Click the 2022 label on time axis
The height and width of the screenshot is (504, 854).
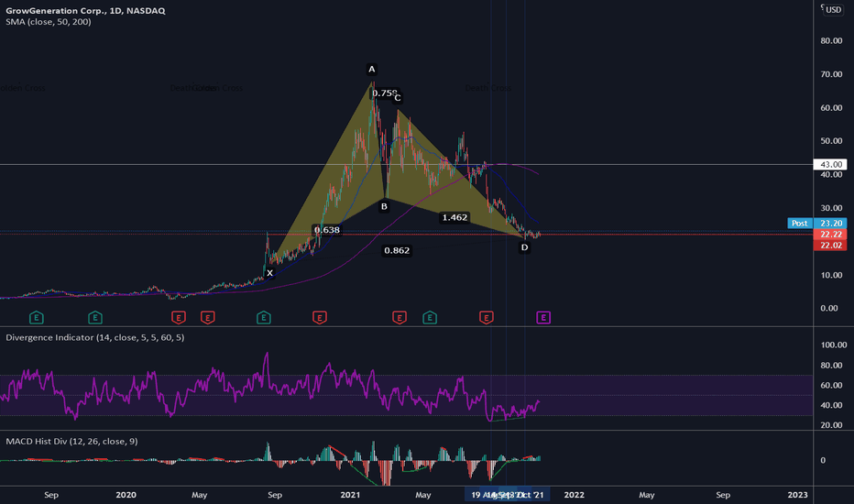tap(574, 495)
